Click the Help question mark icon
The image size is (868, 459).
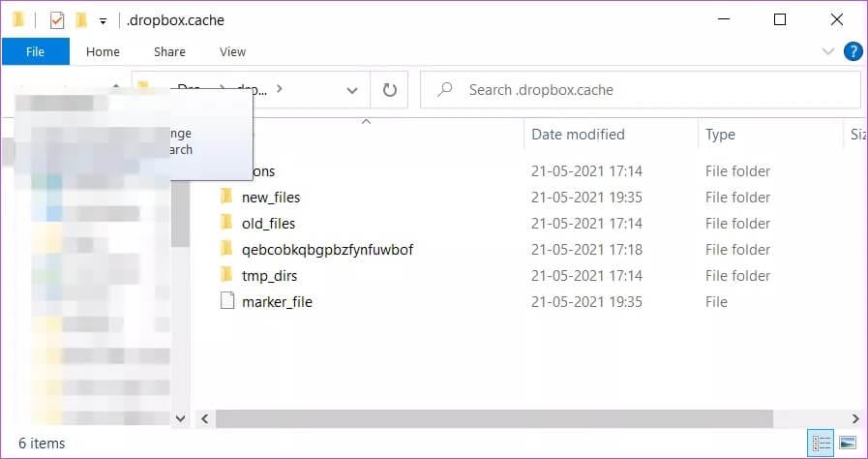[853, 51]
